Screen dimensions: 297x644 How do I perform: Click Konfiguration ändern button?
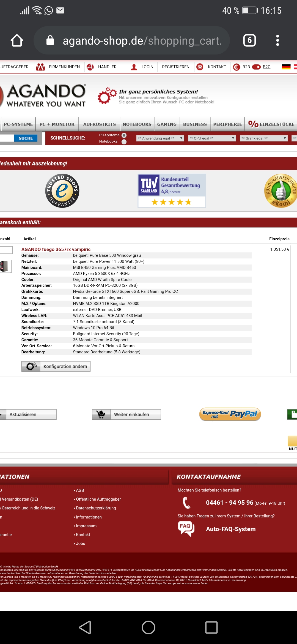pos(56,366)
